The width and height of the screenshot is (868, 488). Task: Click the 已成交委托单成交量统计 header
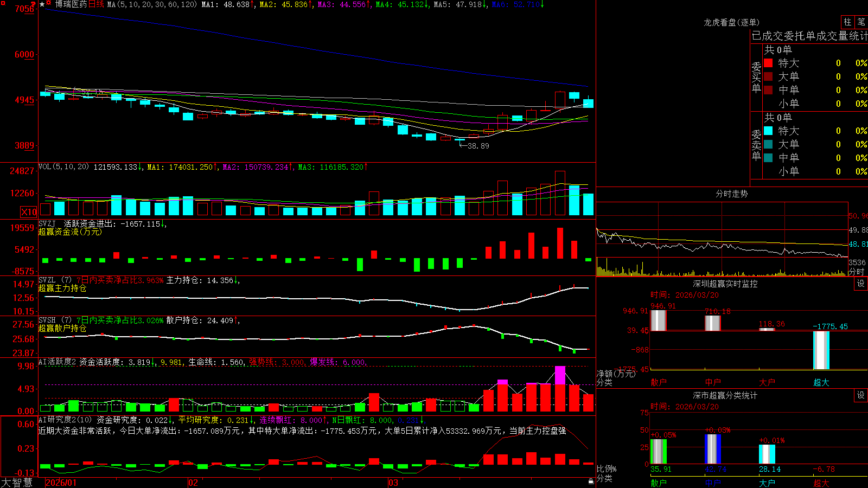(809, 36)
